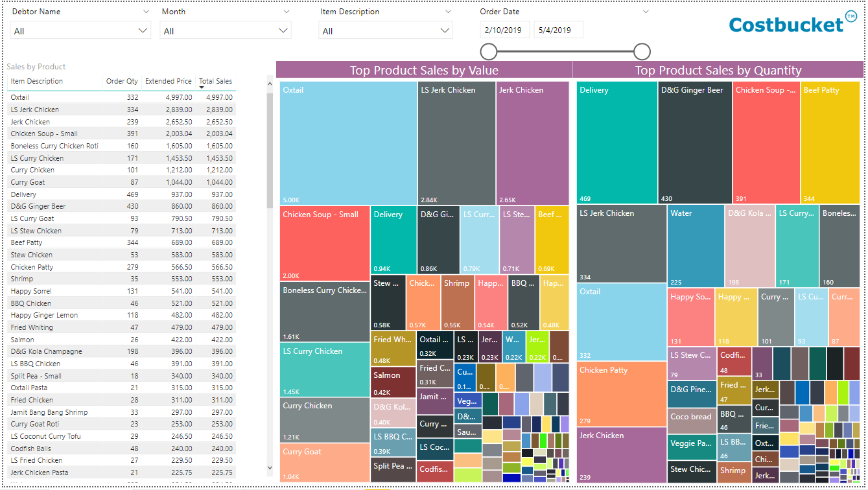Select Happy So... 131 quantity tile
The width and height of the screenshot is (868, 490).
[x=690, y=318]
